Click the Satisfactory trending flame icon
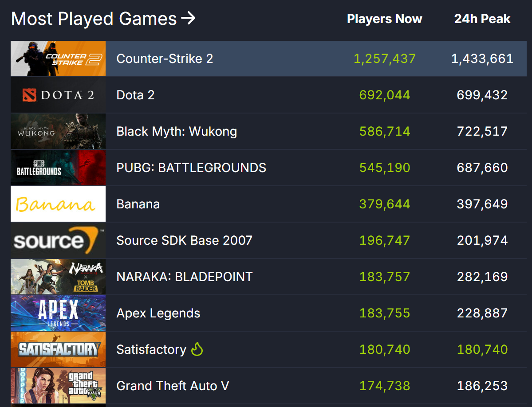This screenshot has height=407, width=532. (x=197, y=349)
